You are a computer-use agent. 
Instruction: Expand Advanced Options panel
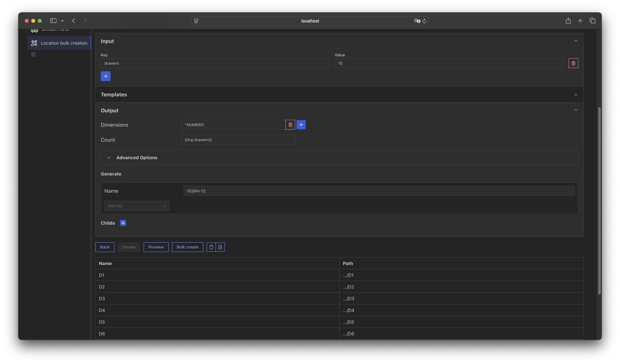pyautogui.click(x=137, y=157)
